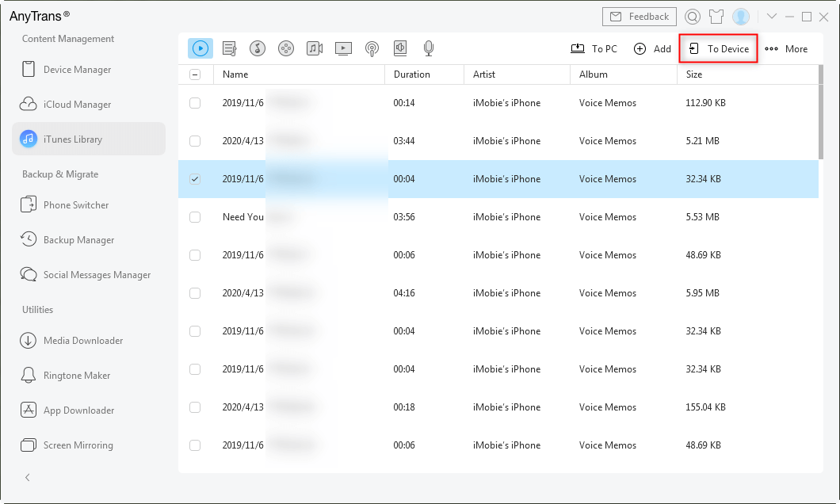Viewport: 840px width, 504px height.
Task: Click the vertical scrollbar thumb
Action: 821,113
